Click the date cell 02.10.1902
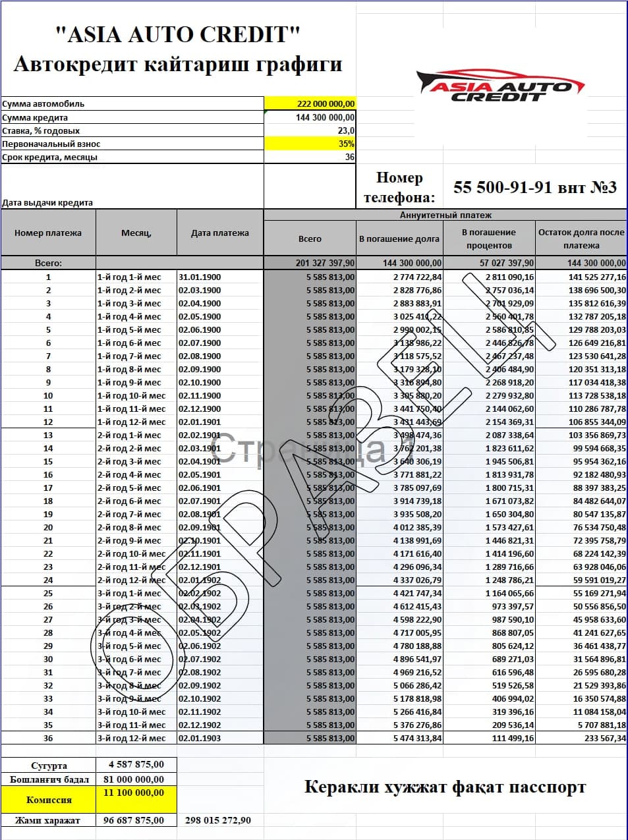Viewport: 628px width, 840px height. point(220,698)
